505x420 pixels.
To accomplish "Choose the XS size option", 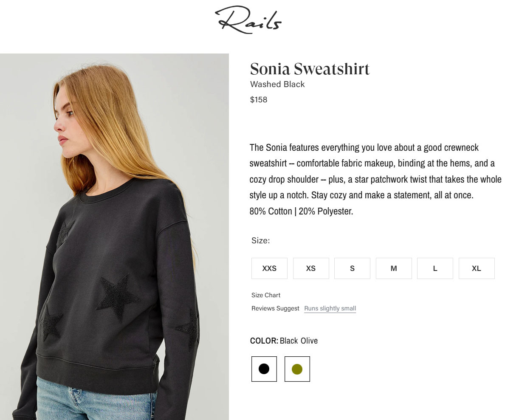I will click(x=311, y=268).
